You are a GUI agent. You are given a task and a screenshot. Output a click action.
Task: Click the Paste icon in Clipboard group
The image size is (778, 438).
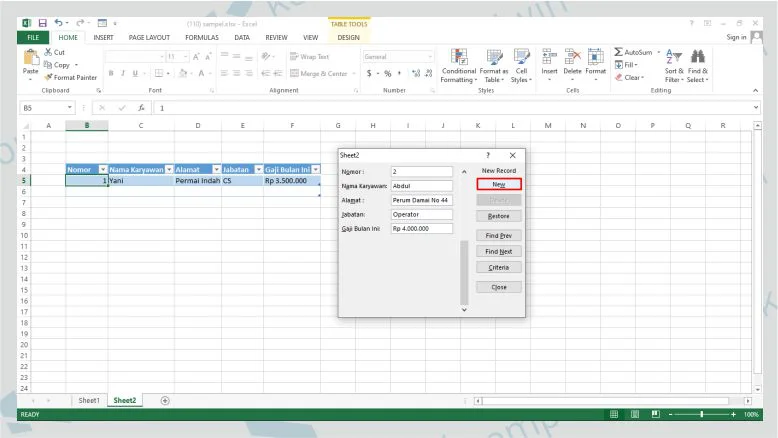pos(31,59)
